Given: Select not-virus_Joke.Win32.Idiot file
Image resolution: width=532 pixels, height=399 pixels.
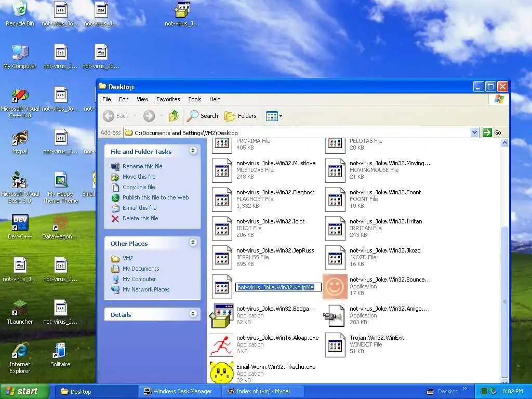Looking at the screenshot, I should coord(259,229).
